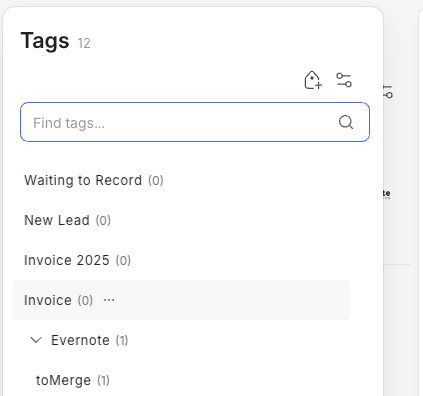Image resolution: width=423 pixels, height=396 pixels.
Task: Open the tag filter and sort options icon
Action: coord(344,80)
